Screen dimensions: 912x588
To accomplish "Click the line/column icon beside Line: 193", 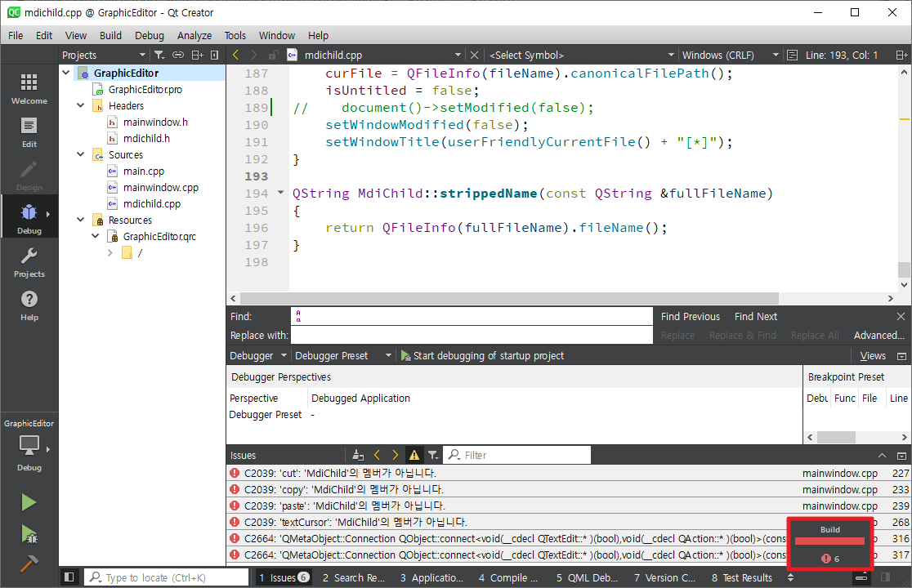I will tap(792, 56).
